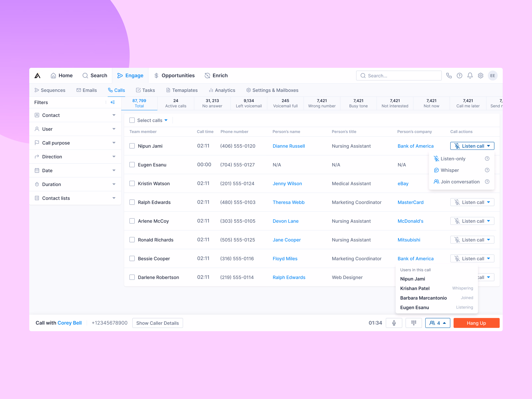Toggle the Select calls checkbox
Viewport: 532px width, 399px height.
click(x=132, y=120)
